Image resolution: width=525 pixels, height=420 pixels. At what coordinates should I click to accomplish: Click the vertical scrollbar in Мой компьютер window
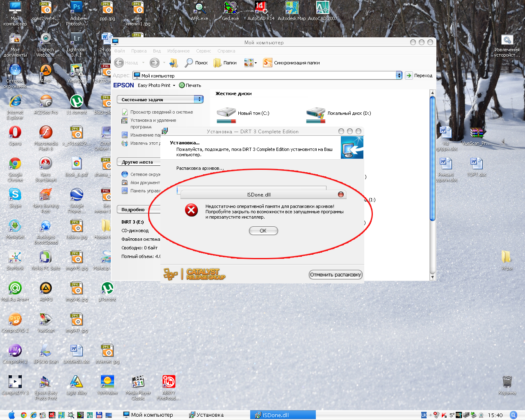coord(432,185)
